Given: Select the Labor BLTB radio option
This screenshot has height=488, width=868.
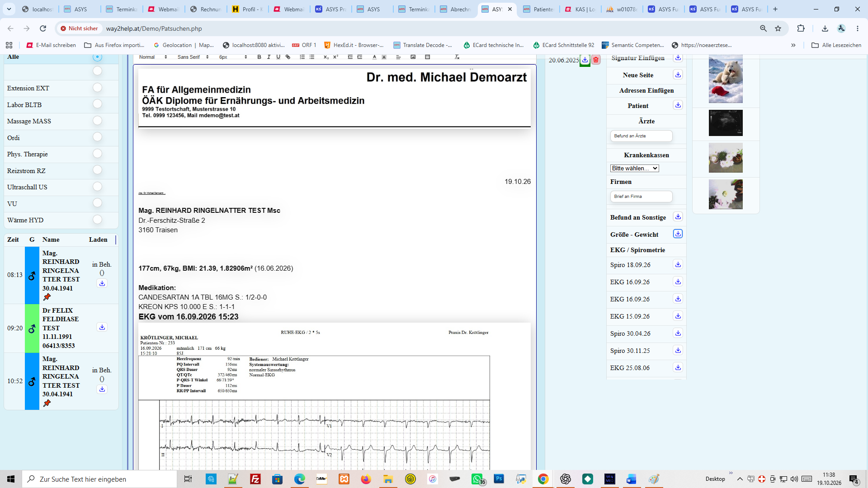Looking at the screenshot, I should 97,104.
